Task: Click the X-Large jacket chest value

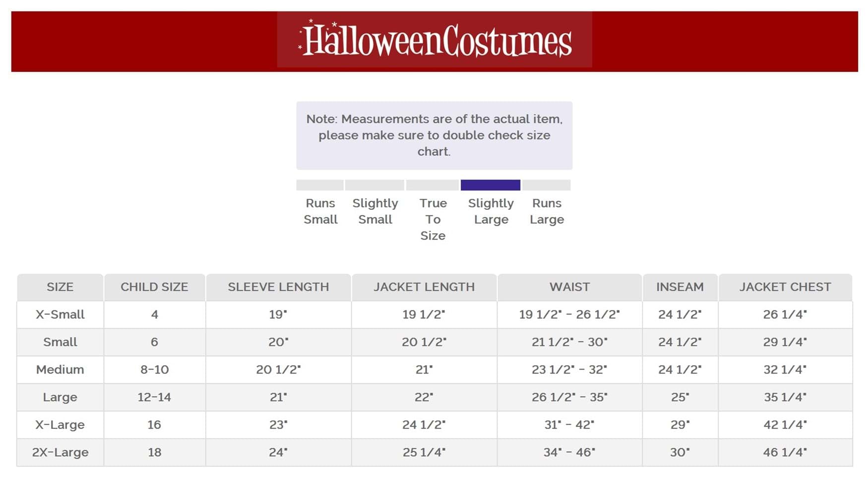Action: point(785,425)
